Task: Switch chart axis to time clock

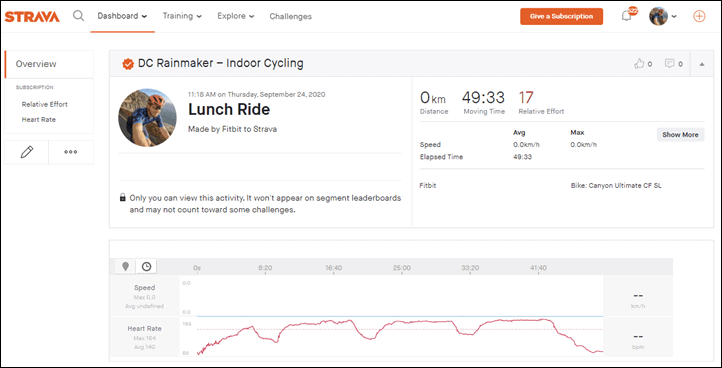Action: (146, 266)
